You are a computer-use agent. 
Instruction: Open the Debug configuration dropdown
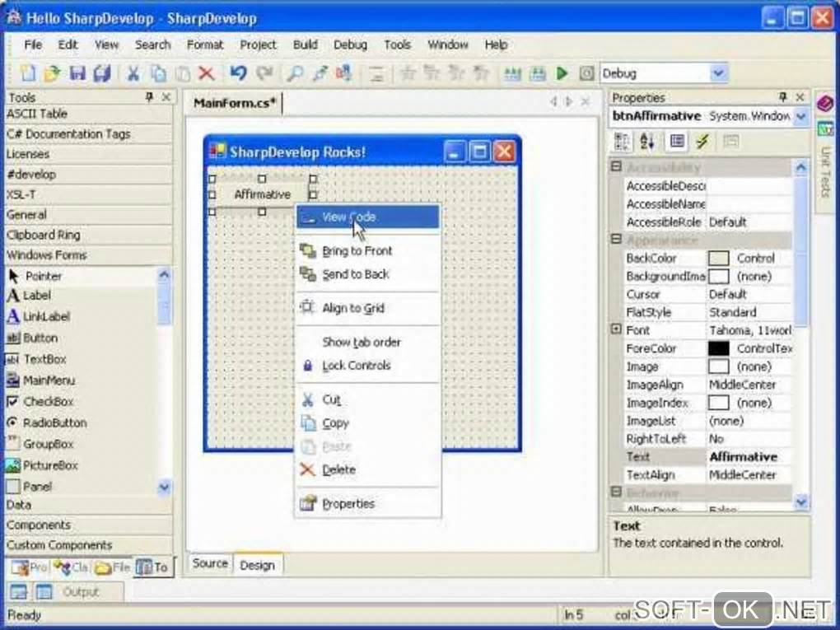coord(718,72)
